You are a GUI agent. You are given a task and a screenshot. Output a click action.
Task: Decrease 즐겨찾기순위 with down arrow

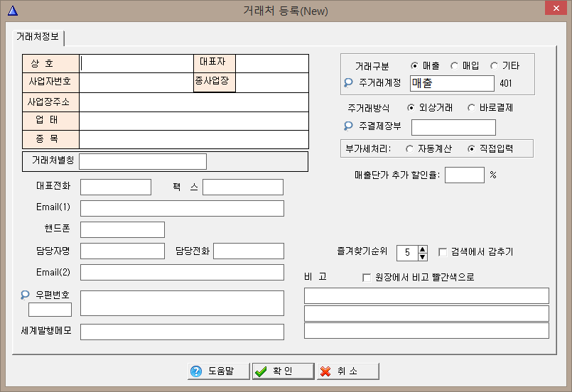423,256
